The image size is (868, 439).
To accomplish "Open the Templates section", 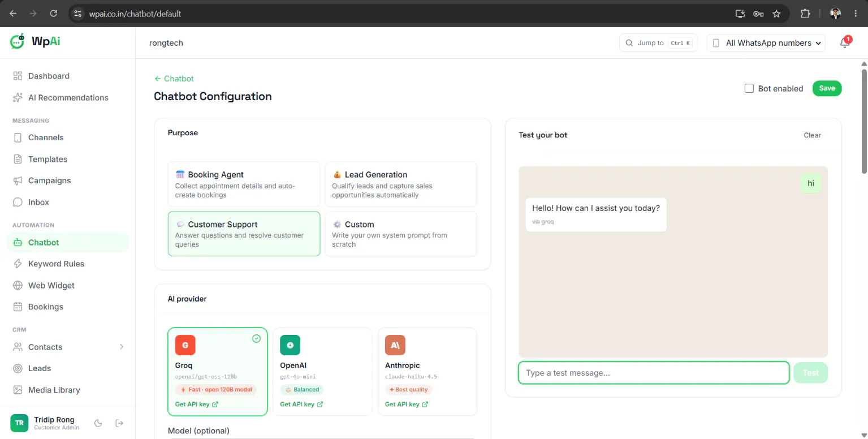I will (68, 159).
